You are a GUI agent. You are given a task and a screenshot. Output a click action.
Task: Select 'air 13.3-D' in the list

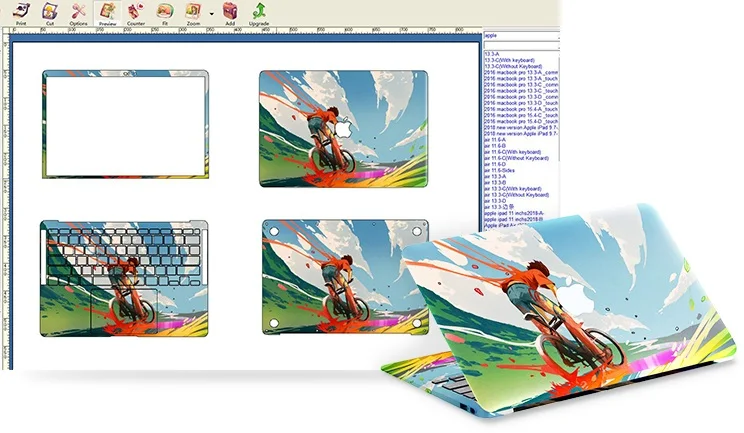[494, 201]
